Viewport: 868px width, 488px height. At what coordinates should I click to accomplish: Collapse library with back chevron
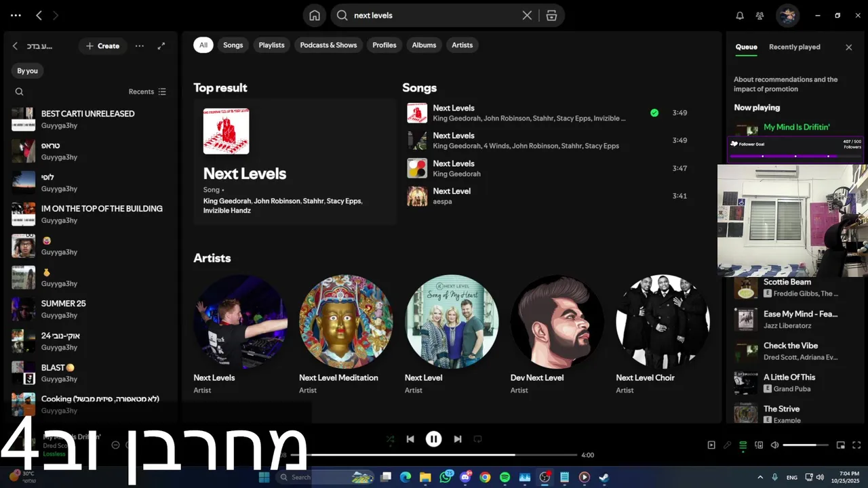(16, 46)
